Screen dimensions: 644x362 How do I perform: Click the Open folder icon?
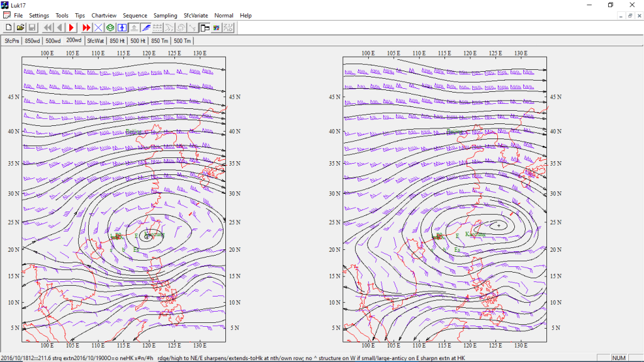(20, 28)
